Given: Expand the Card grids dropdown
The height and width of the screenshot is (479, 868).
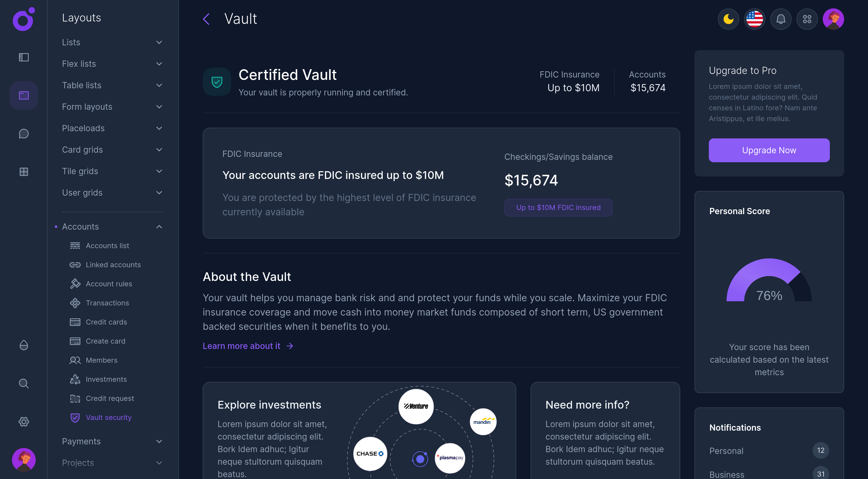Looking at the screenshot, I should [x=159, y=150].
